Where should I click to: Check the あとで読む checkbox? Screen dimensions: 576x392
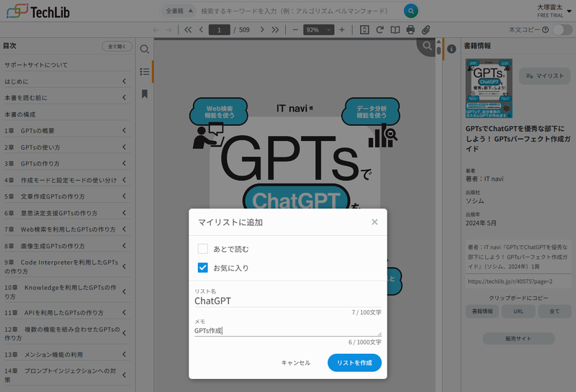(x=203, y=249)
